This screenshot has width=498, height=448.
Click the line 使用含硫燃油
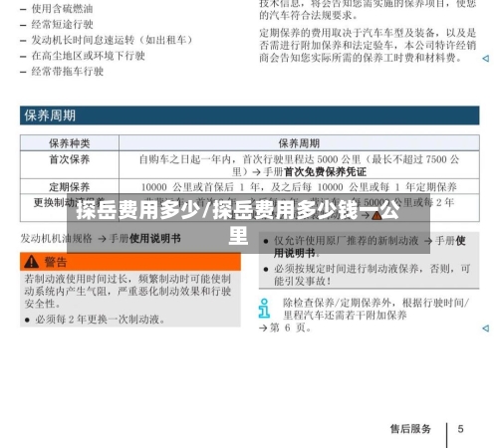tap(62, 8)
